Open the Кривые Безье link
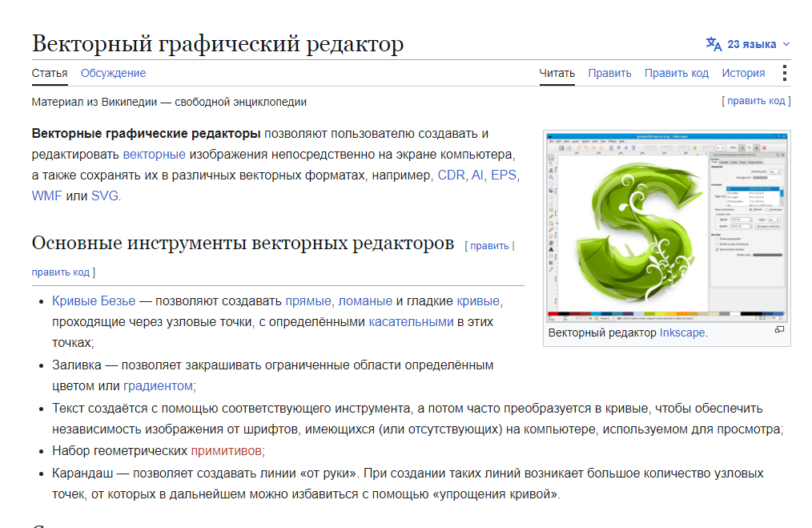The width and height of the screenshot is (812, 528). 94,301
